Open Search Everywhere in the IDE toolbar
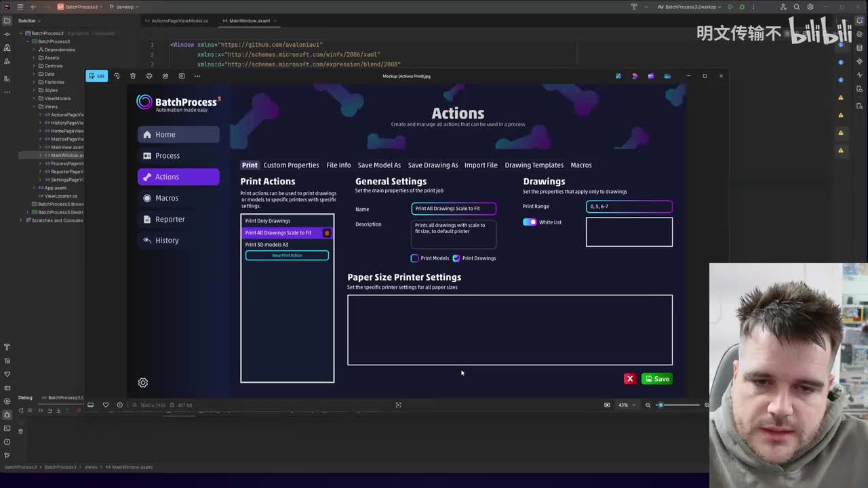 point(797,7)
